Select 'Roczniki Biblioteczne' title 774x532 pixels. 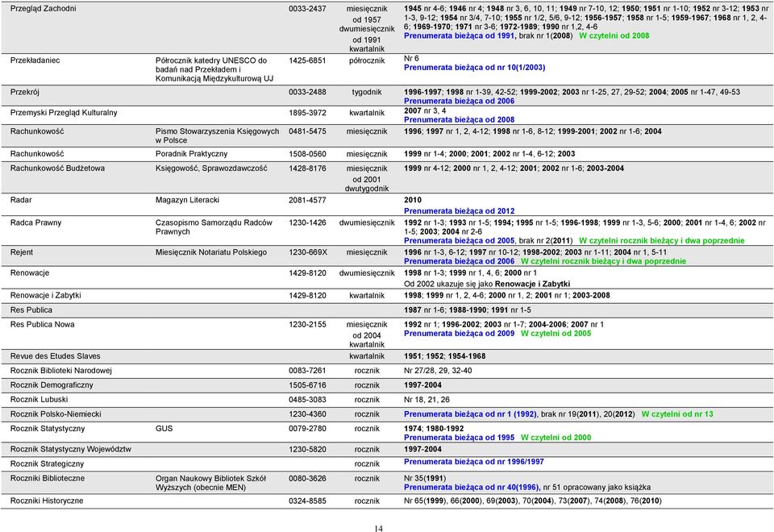pyautogui.click(x=48, y=478)
